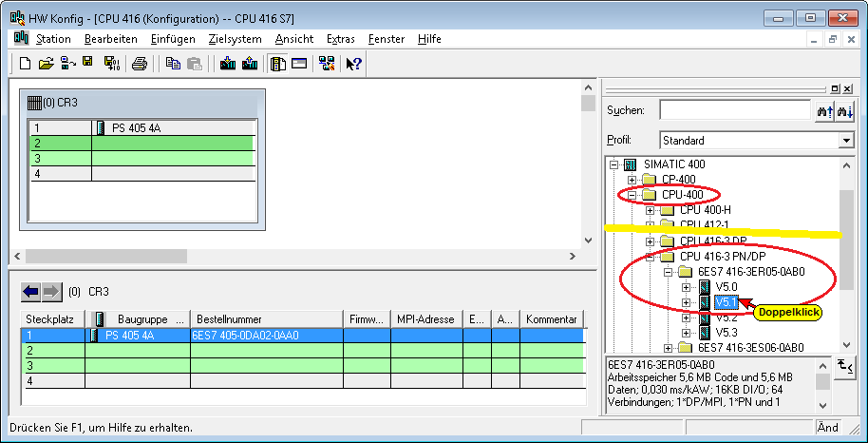This screenshot has width=868, height=443.
Task: Collapse the SIMATIC 400 tree node
Action: click(x=613, y=164)
